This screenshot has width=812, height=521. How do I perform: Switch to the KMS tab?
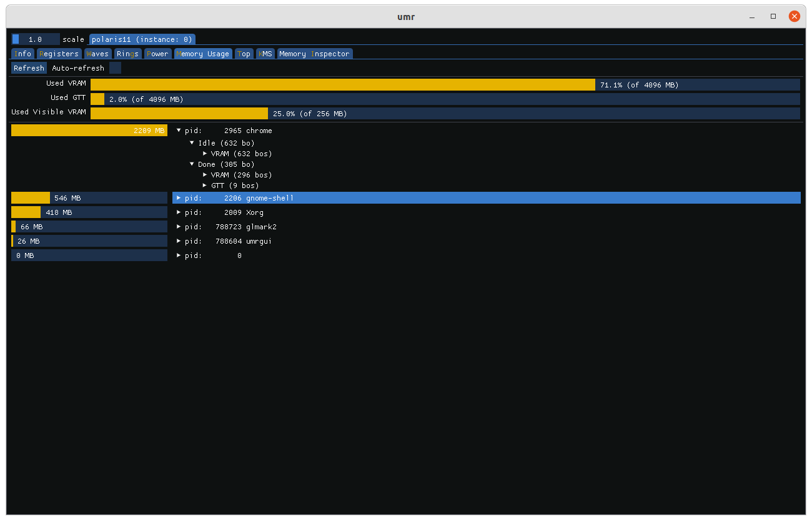pos(265,54)
